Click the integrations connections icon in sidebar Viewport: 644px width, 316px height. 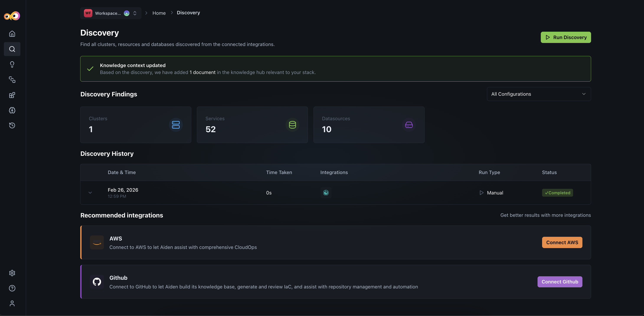click(12, 80)
